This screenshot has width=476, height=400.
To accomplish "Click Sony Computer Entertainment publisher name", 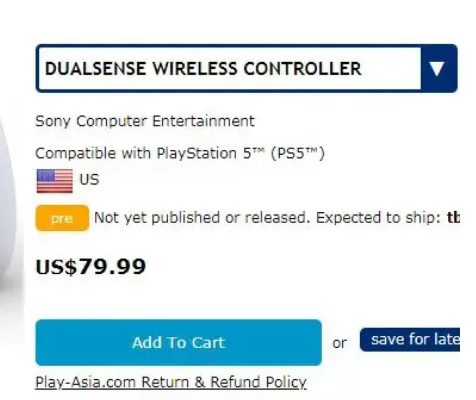I will [145, 121].
